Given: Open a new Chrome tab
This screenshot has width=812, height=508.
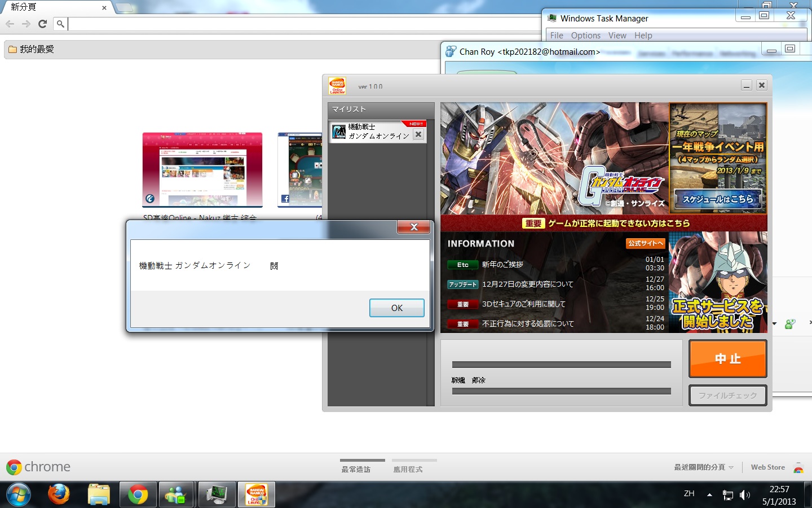Looking at the screenshot, I should [125, 7].
